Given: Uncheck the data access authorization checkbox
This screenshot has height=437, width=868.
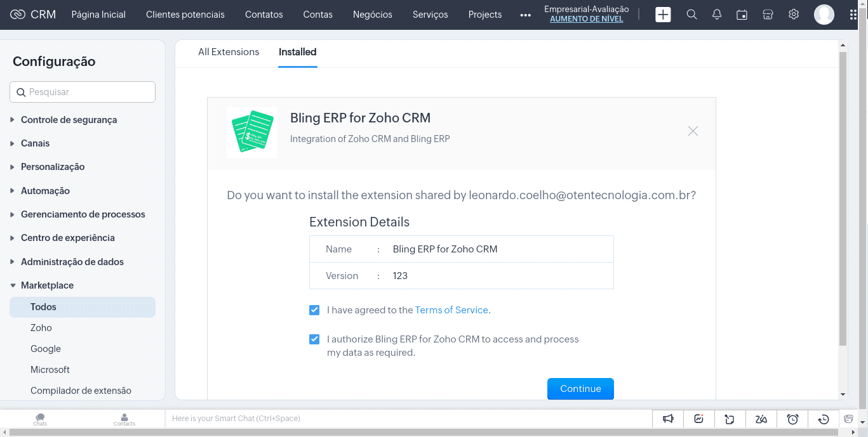Looking at the screenshot, I should click(314, 339).
